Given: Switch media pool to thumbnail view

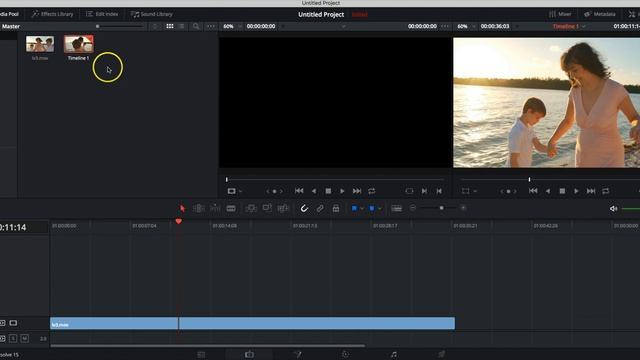Looking at the screenshot, I should (170, 26).
